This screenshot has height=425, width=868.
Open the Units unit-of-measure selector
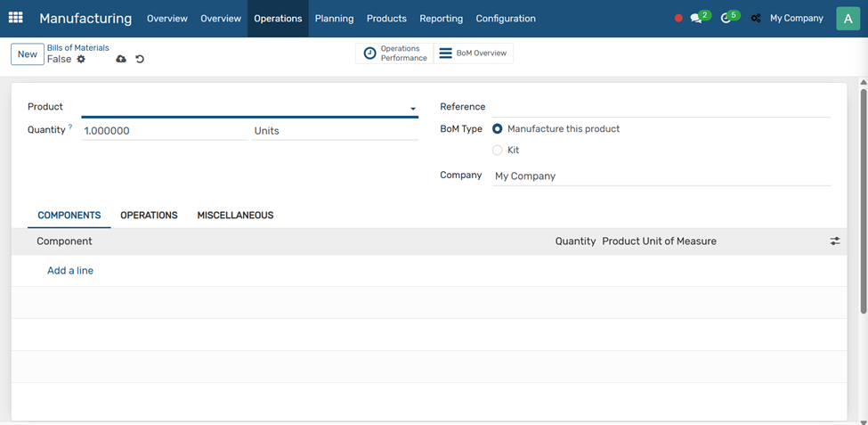click(x=335, y=131)
